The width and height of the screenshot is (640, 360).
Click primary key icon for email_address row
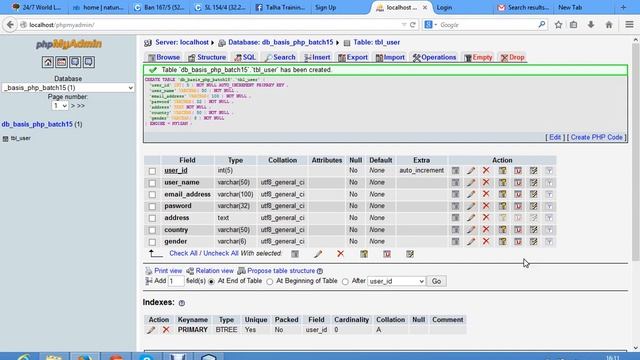pyautogui.click(x=502, y=194)
